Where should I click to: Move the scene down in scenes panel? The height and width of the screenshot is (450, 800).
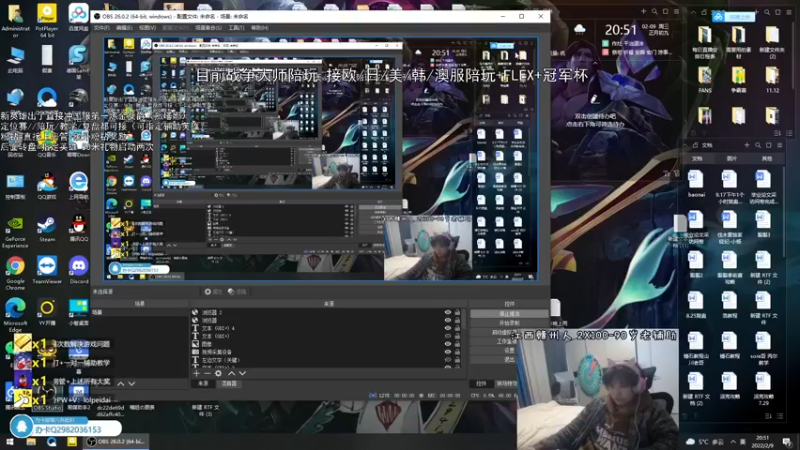(x=132, y=383)
